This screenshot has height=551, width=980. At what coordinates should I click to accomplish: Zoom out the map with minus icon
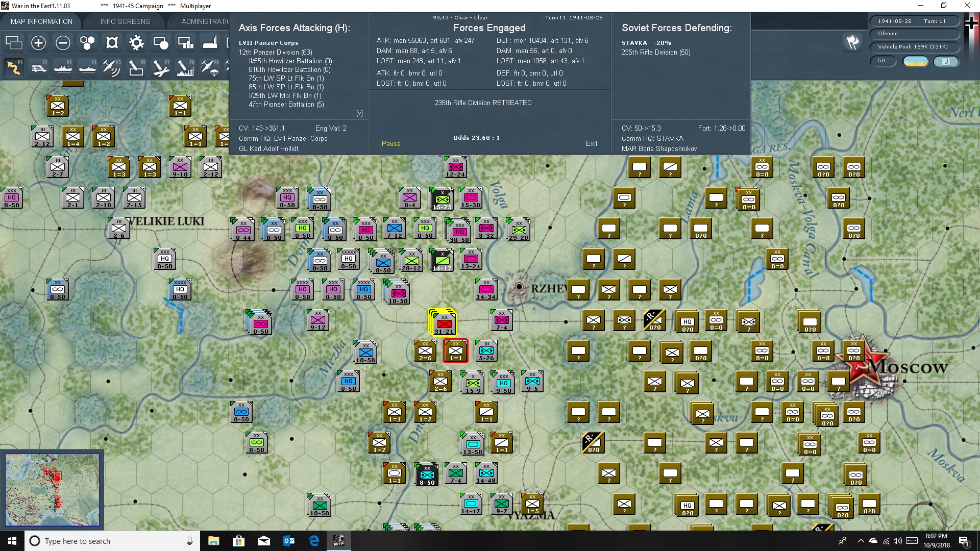(x=63, y=43)
